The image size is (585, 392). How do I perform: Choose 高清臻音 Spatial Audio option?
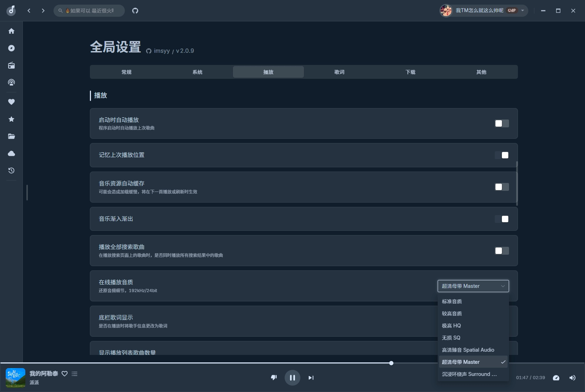coord(468,350)
